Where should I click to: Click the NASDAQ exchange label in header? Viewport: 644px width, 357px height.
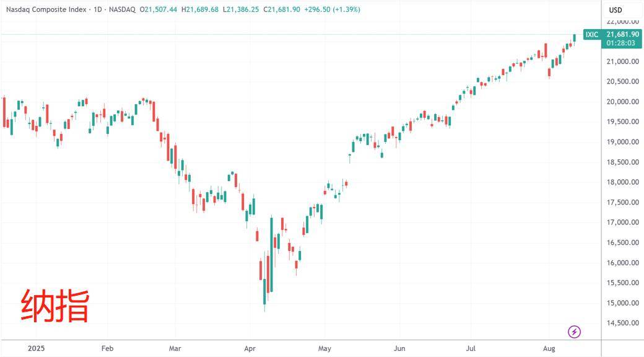[122, 9]
